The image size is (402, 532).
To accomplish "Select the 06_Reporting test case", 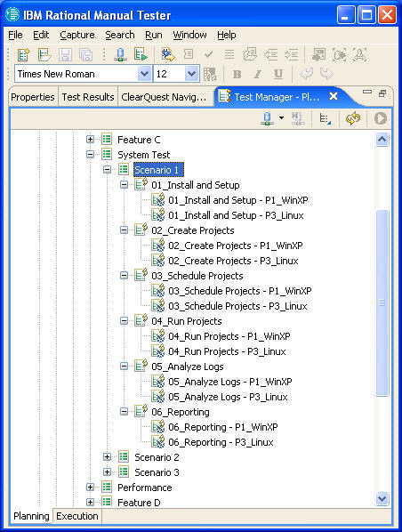I will 181,412.
